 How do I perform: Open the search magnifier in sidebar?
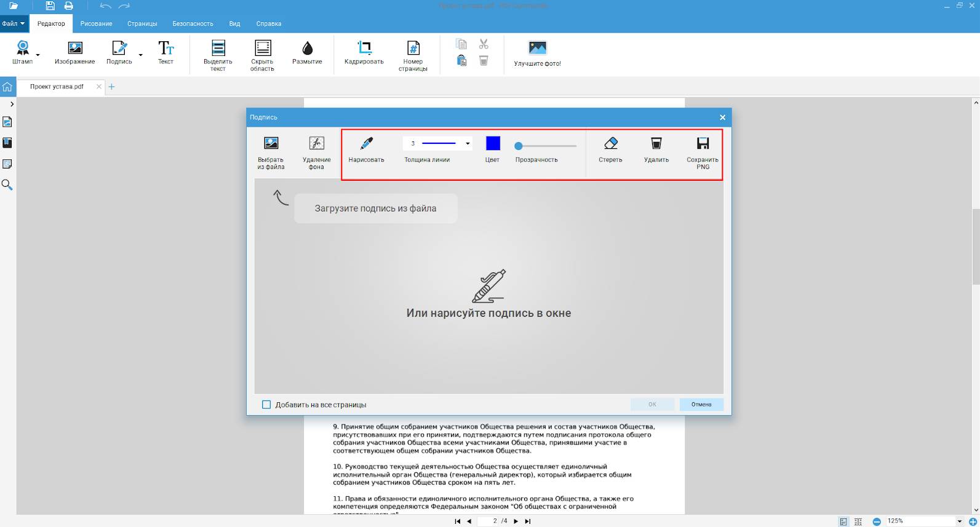7,185
